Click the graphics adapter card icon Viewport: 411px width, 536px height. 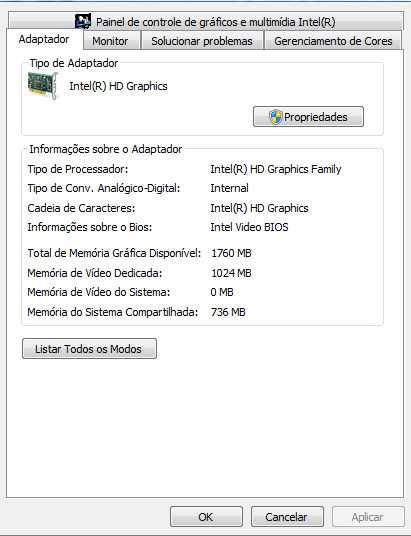pos(43,86)
